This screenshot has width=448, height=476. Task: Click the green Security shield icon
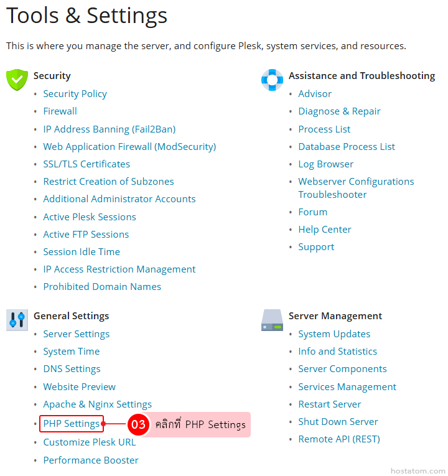pyautogui.click(x=17, y=80)
